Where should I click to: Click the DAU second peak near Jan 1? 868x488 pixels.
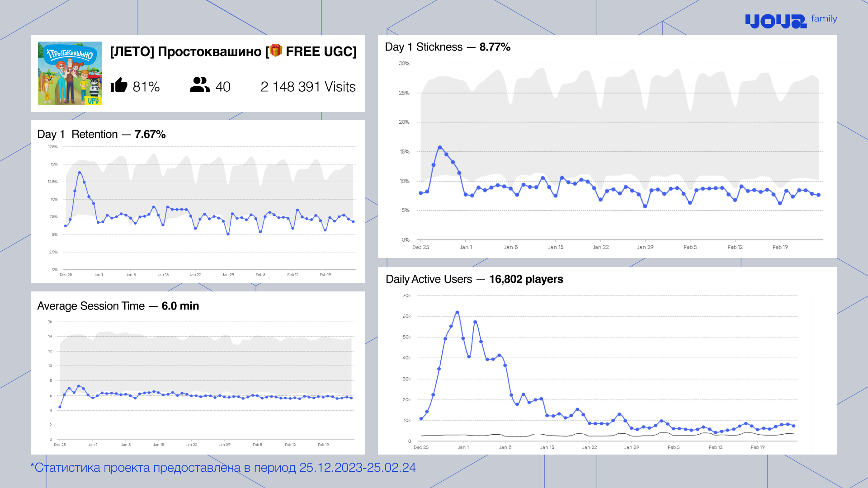point(475,322)
